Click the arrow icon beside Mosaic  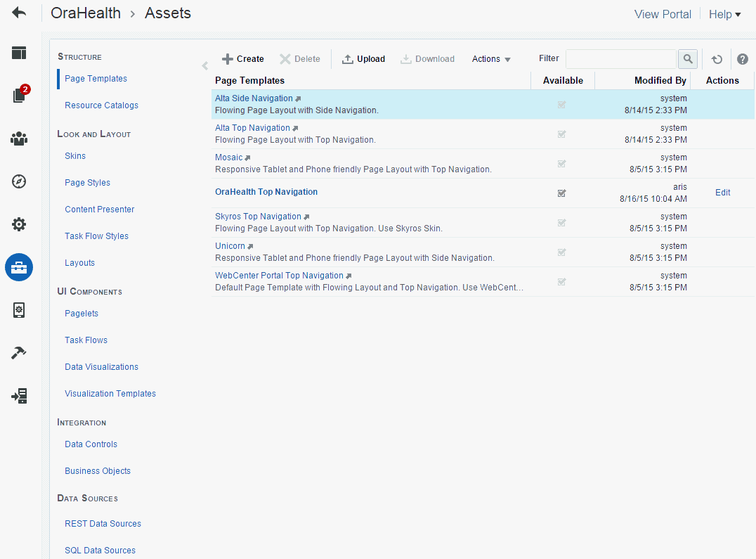pos(248,158)
